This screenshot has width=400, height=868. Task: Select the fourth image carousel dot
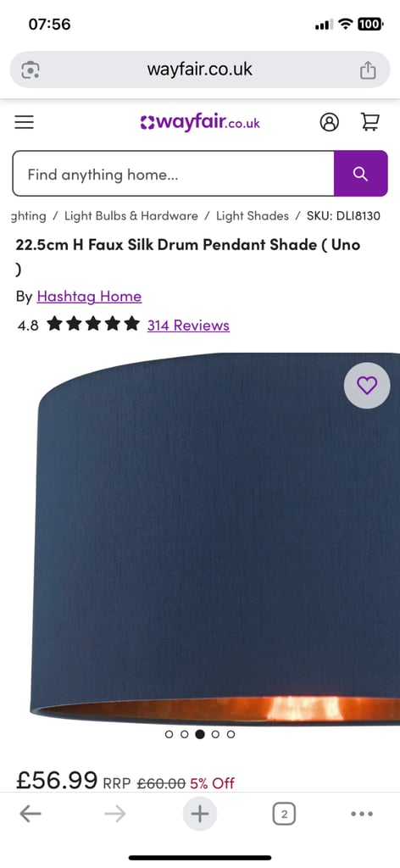pyautogui.click(x=215, y=735)
